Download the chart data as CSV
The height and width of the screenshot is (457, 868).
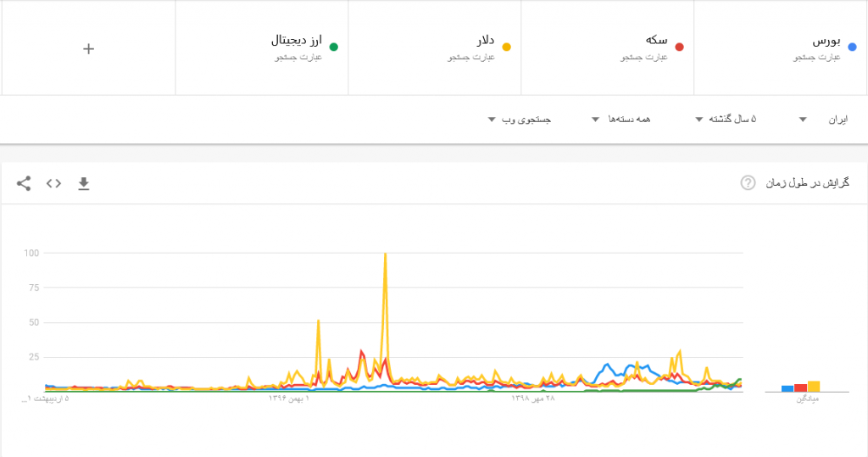(83, 183)
